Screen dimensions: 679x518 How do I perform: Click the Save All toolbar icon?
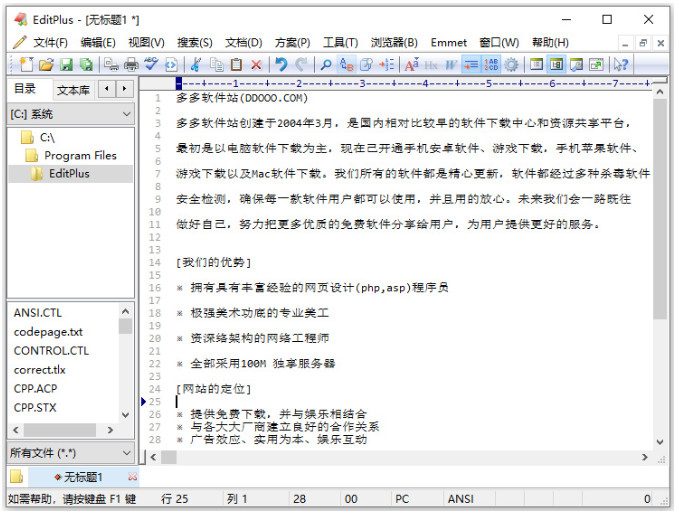[x=87, y=65]
